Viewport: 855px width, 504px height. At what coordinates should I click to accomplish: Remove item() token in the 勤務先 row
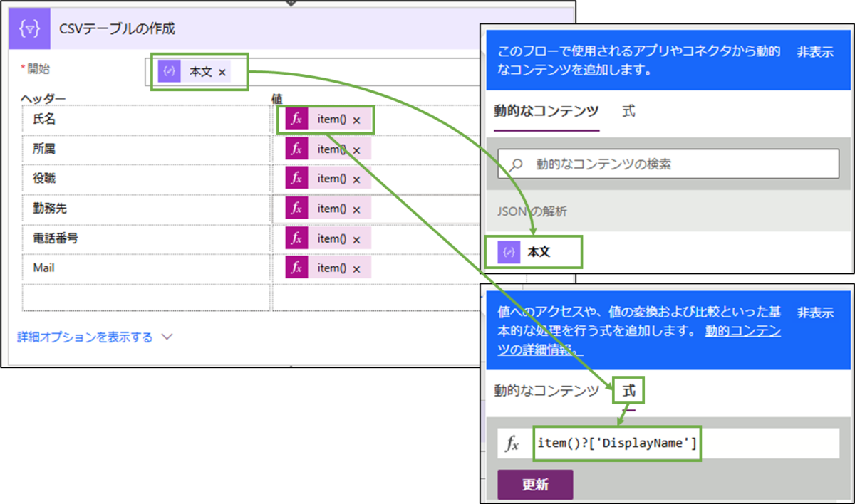pyautogui.click(x=356, y=209)
